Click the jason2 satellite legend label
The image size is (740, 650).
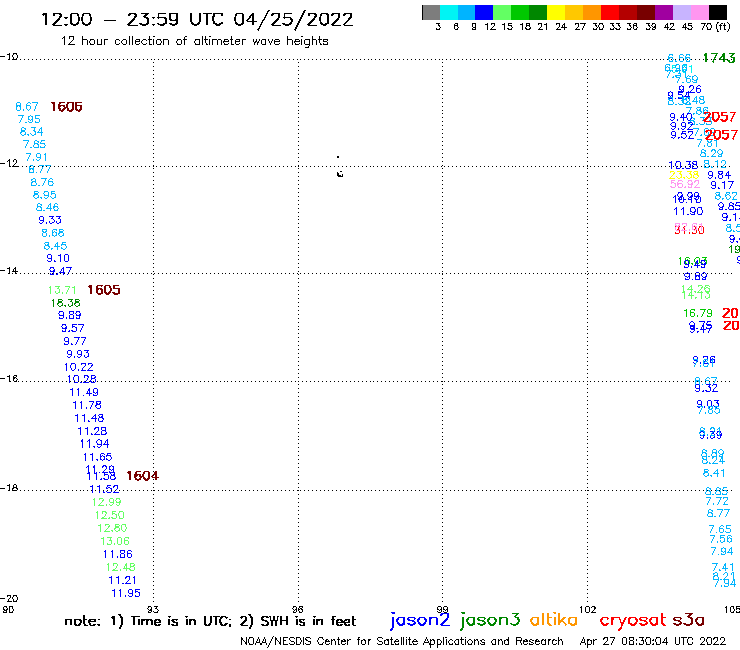pyautogui.click(x=420, y=621)
